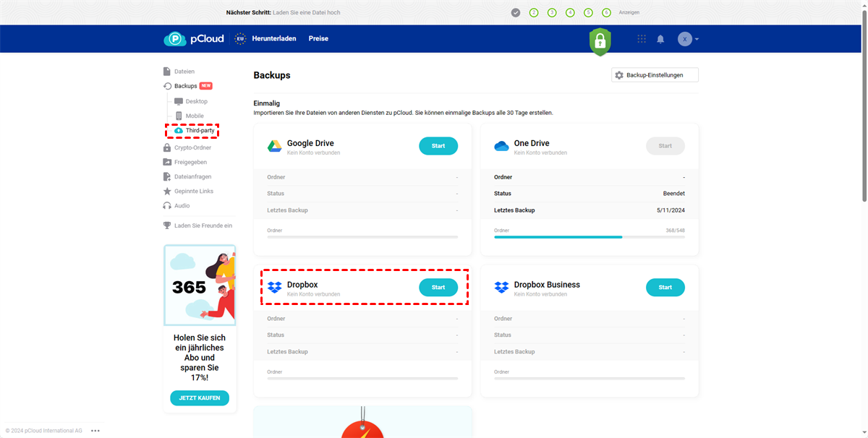Viewport: 868px width, 438px height.
Task: Click the Google Drive logo icon
Action: coord(275,146)
